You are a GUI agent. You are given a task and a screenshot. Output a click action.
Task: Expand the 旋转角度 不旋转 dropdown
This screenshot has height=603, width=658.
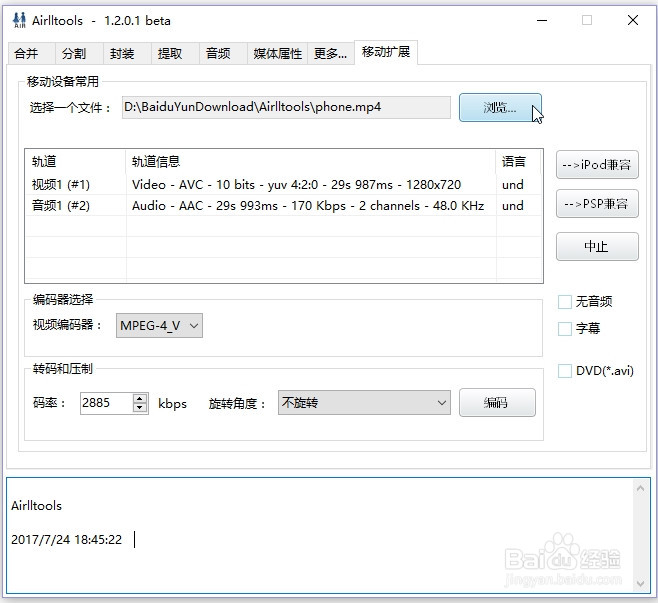tap(364, 403)
